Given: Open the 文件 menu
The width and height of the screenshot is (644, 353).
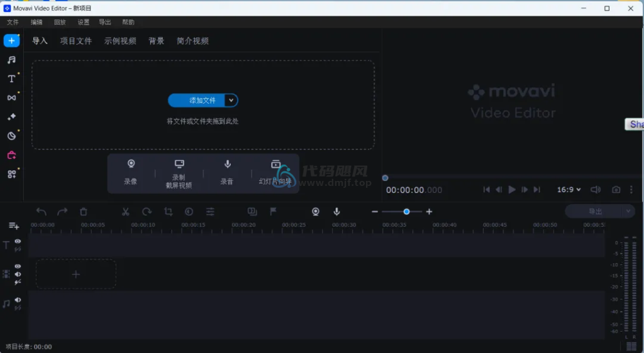Looking at the screenshot, I should (13, 22).
